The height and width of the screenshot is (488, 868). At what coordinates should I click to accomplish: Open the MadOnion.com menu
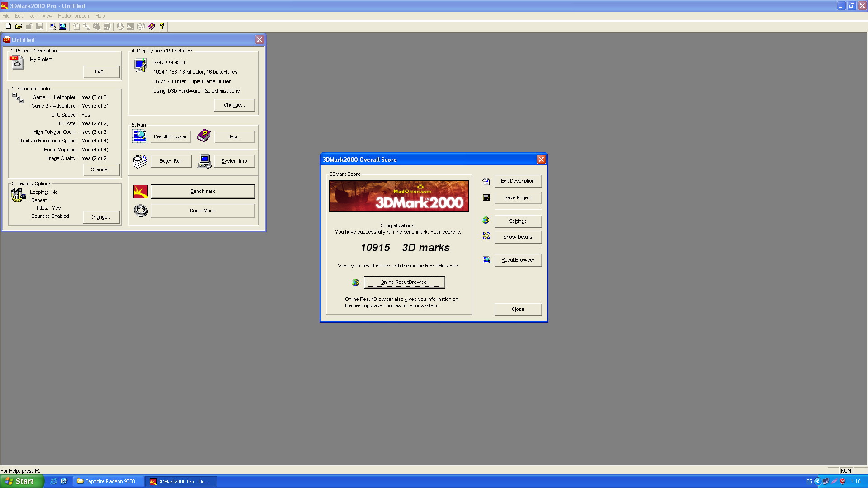(x=74, y=16)
